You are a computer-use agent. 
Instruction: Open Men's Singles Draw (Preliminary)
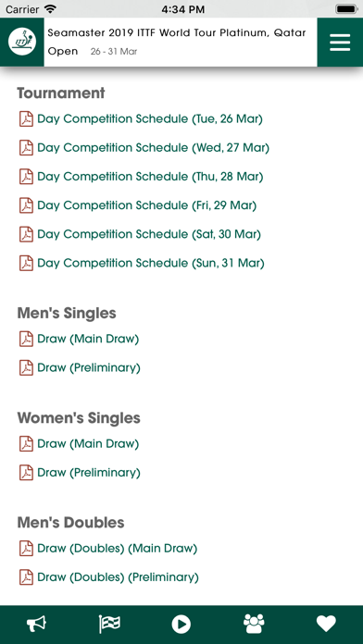[89, 368]
